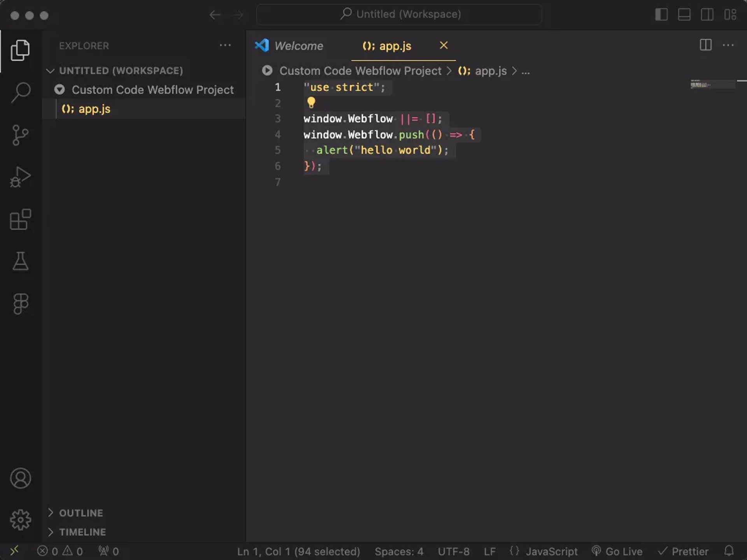Open the Testing flask icon
747x560 pixels.
[20, 261]
